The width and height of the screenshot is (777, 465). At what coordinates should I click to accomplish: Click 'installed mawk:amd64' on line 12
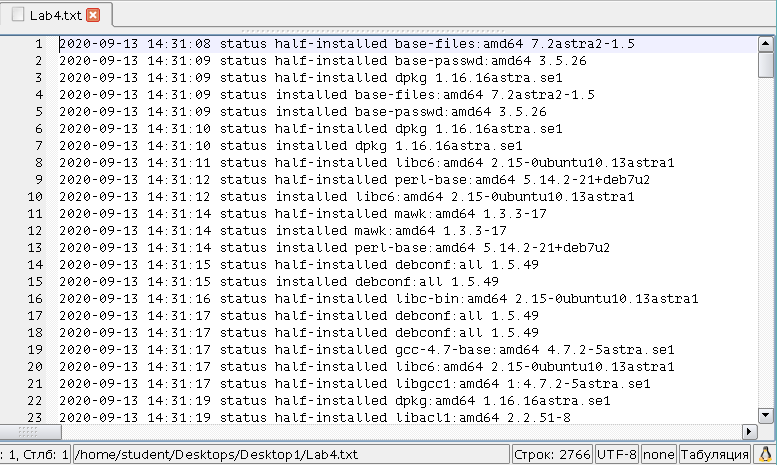coord(355,231)
